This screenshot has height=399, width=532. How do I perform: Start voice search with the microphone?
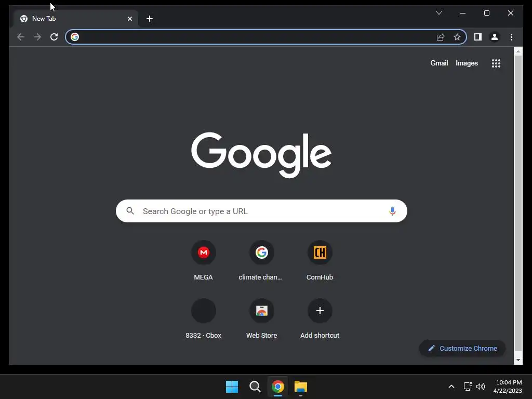392,211
